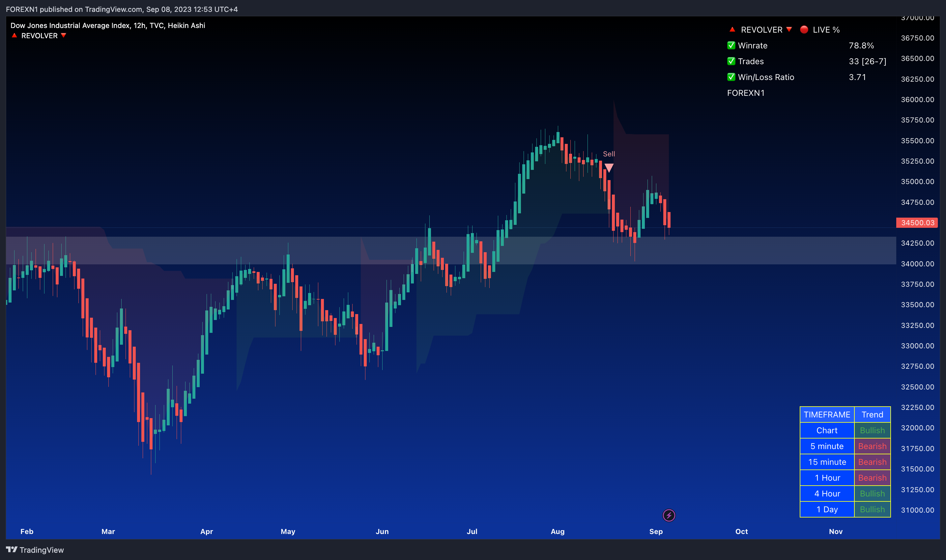946x560 pixels.
Task: Click the 15 minute timeframe cell
Action: click(x=827, y=462)
